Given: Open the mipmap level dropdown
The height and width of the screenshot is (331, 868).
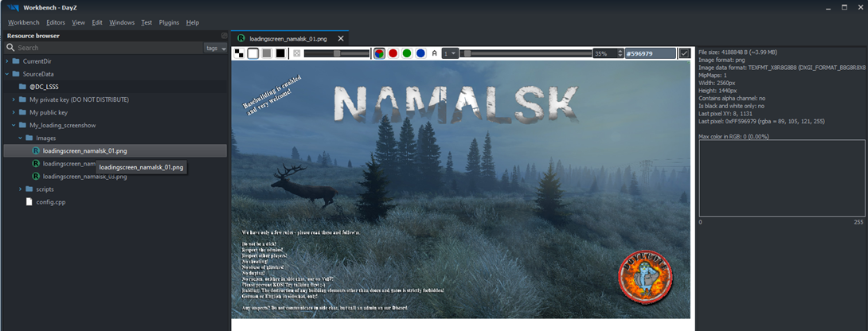Looking at the screenshot, I should 450,53.
